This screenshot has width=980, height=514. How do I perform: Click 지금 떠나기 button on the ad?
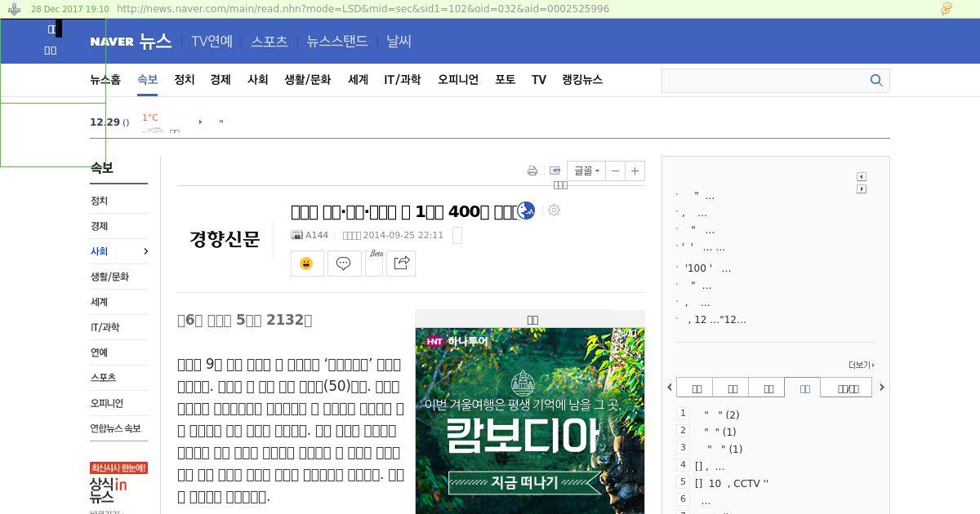(x=524, y=482)
